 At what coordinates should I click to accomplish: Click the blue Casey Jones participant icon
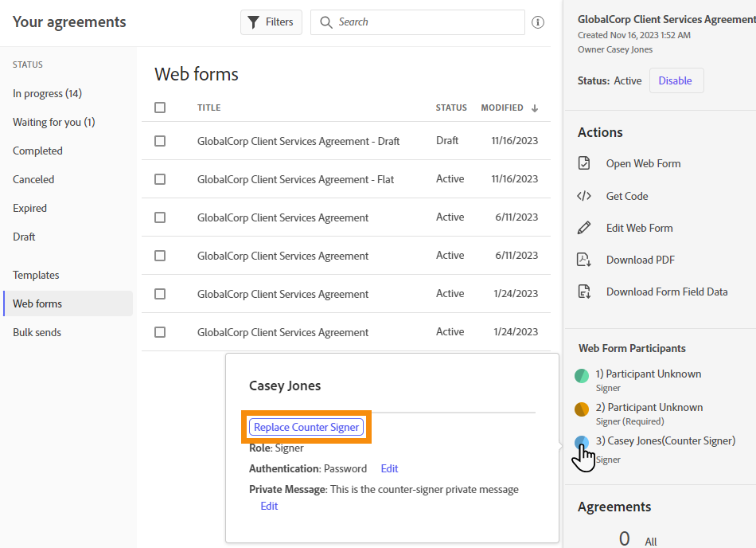tap(582, 442)
